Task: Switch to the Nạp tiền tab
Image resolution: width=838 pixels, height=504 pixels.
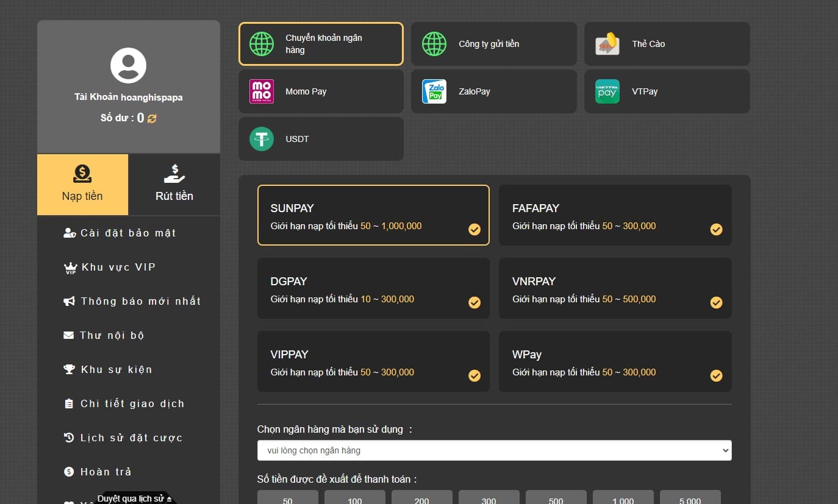Action: [x=82, y=184]
